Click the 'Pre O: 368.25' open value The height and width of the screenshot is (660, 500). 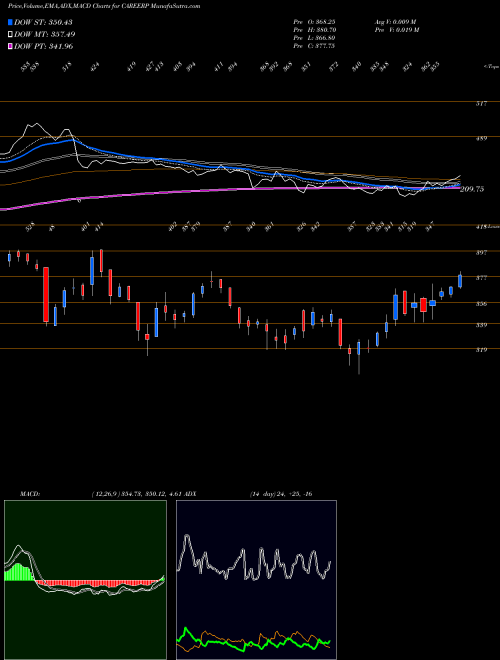point(314,22)
